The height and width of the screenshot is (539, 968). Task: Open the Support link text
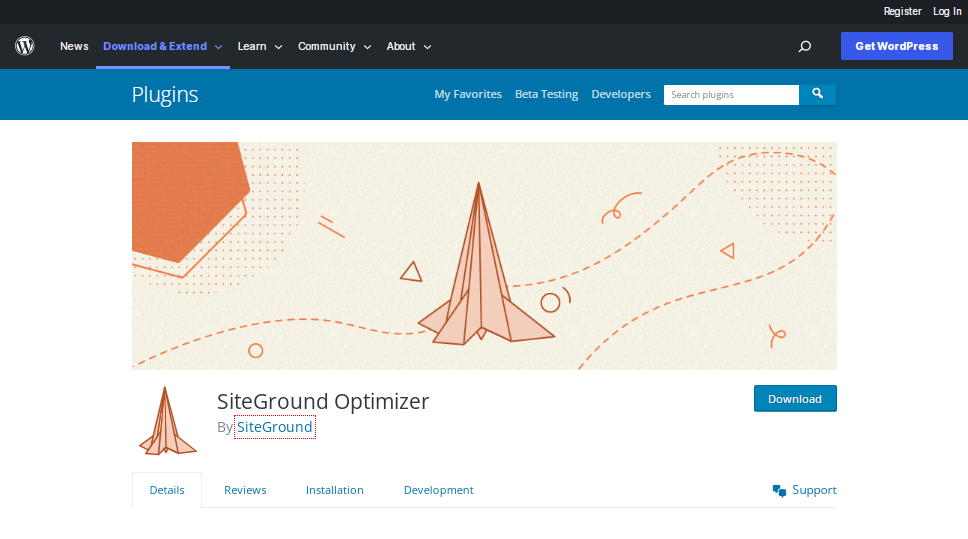[814, 490]
